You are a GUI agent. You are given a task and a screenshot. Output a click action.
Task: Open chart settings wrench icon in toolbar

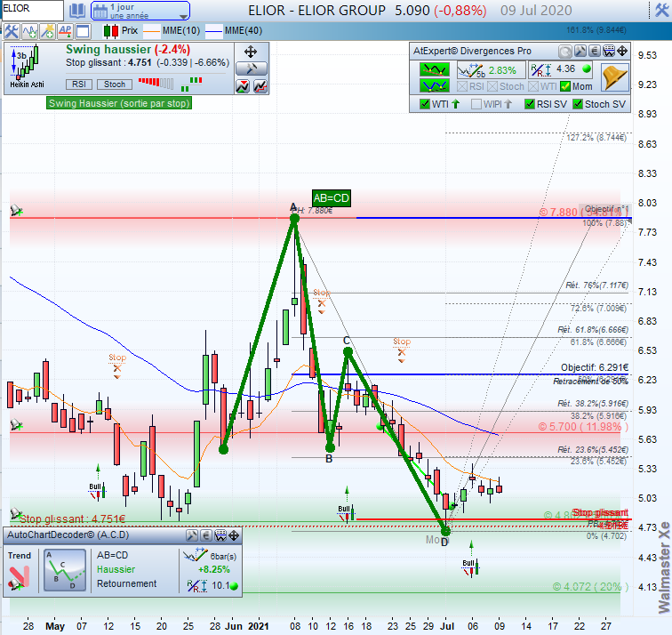pos(12,31)
